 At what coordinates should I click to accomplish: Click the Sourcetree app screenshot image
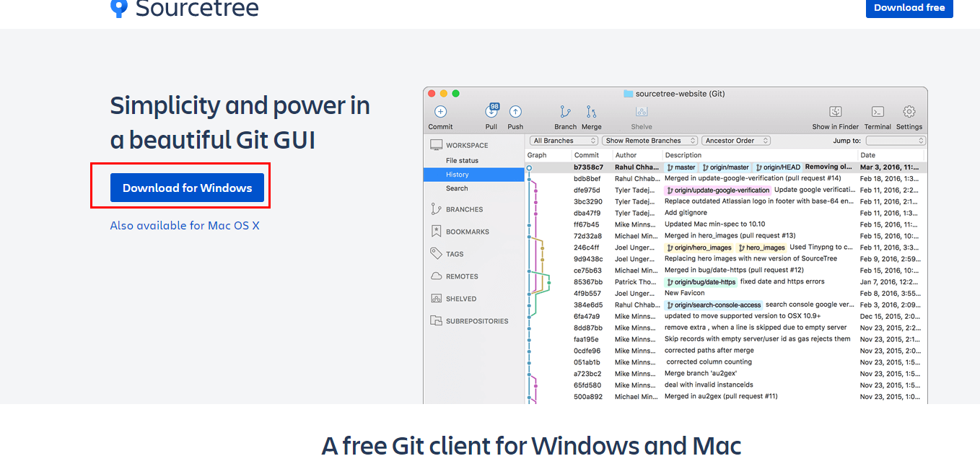(675, 245)
